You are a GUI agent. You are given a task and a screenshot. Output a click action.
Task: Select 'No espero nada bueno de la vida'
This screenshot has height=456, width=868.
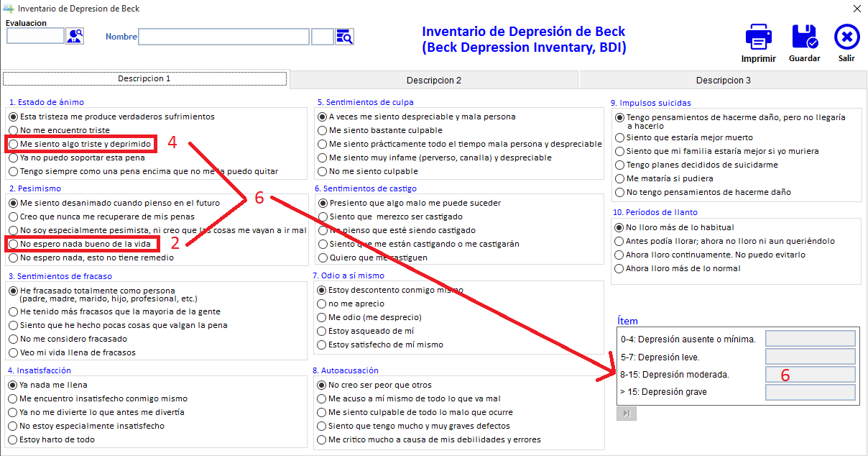[14, 244]
